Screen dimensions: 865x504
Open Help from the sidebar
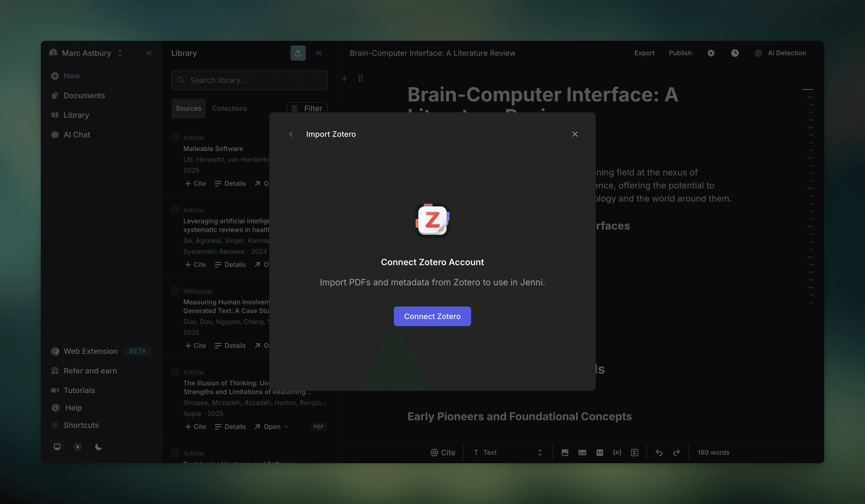67,408
